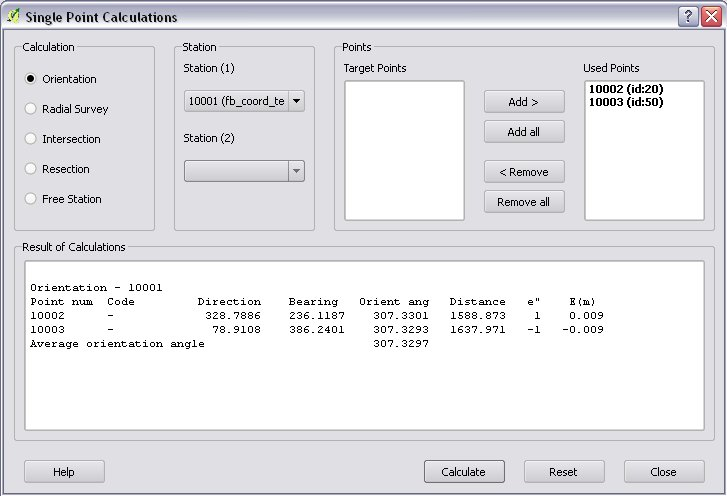Screen dimensions: 727x496
Task: Click the Reset button
Action: (x=564, y=472)
